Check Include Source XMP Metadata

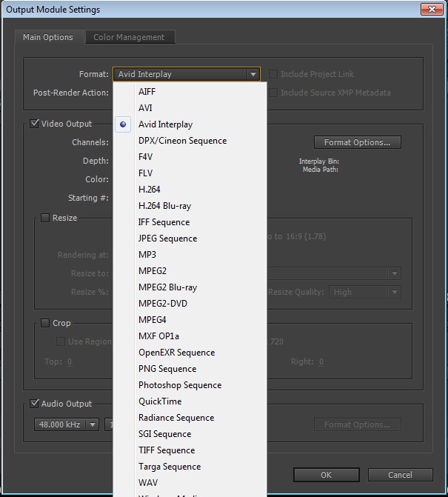click(273, 93)
